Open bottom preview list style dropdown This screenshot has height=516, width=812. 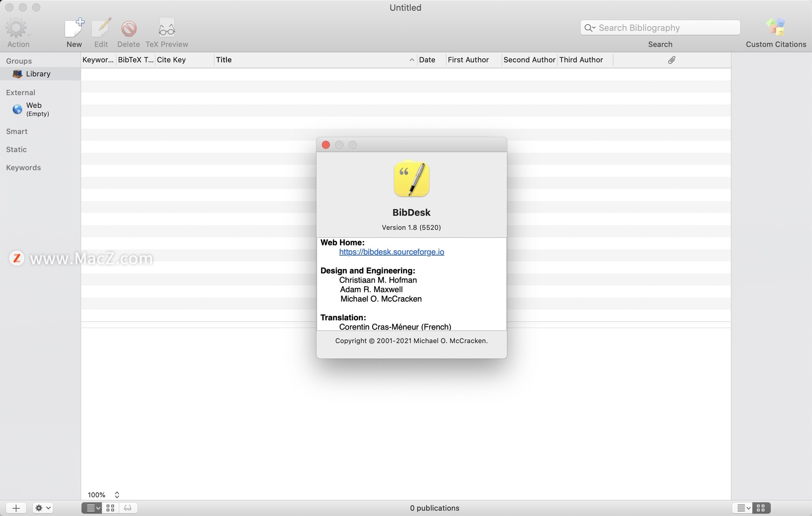coord(92,508)
